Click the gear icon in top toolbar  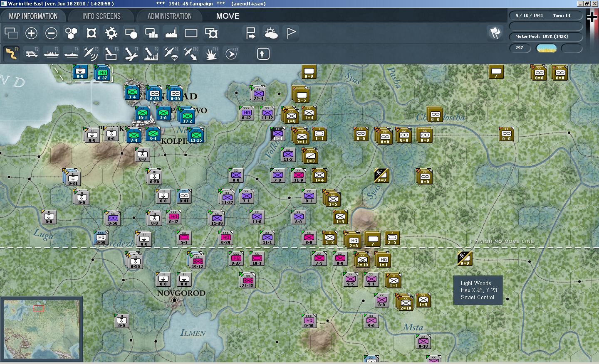[x=111, y=33]
